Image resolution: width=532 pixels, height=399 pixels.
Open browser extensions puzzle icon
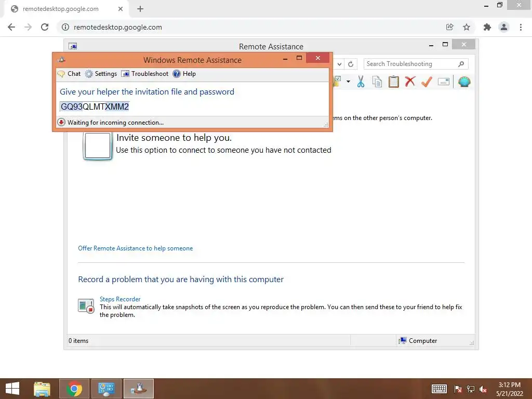487,27
